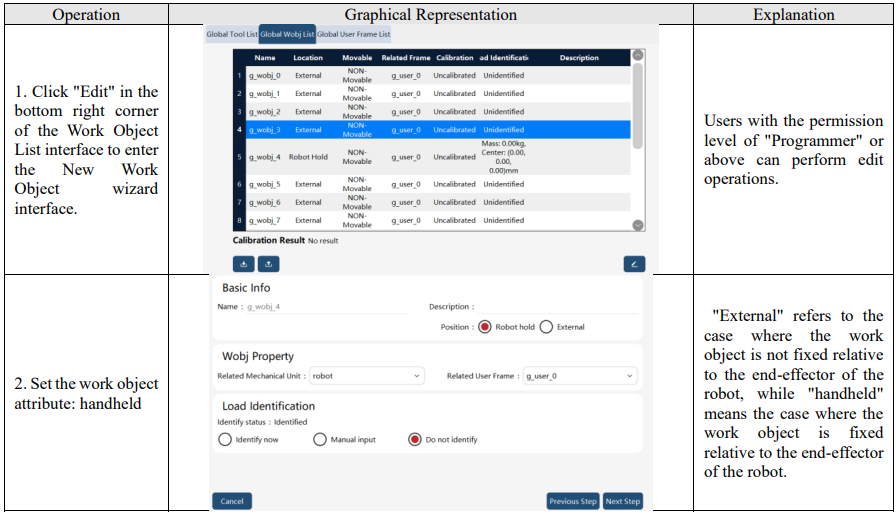Click the Movable column header
896x512 pixels.
point(357,58)
